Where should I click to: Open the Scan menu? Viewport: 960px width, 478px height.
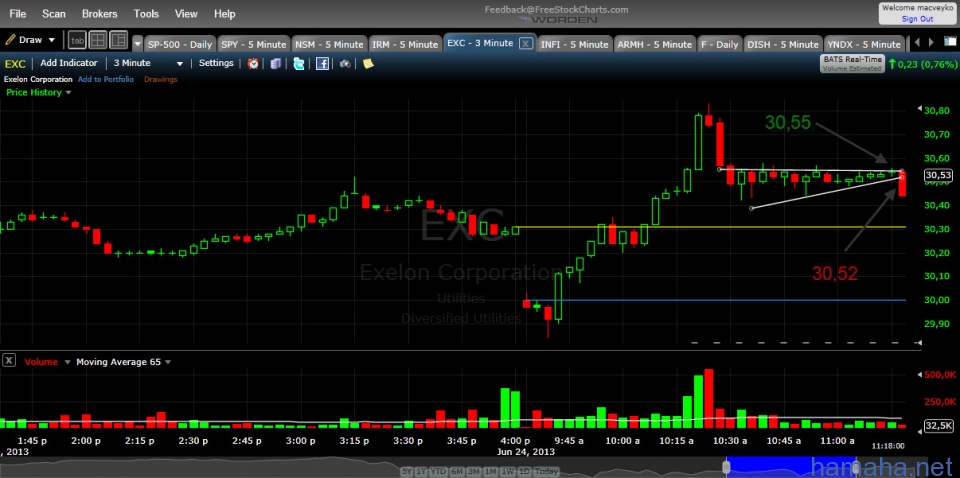tap(54, 13)
